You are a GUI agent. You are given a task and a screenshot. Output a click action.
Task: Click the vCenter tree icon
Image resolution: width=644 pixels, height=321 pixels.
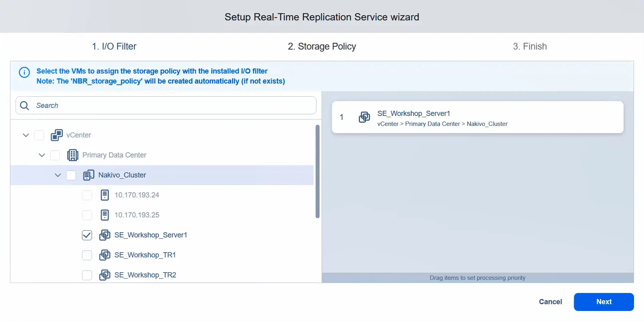click(x=57, y=135)
